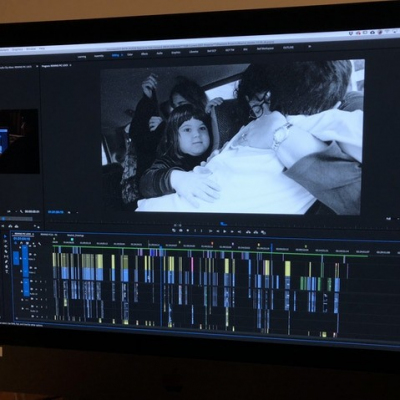The image size is (400, 400).
Task: Solo audio track 1
Action: [41, 281]
